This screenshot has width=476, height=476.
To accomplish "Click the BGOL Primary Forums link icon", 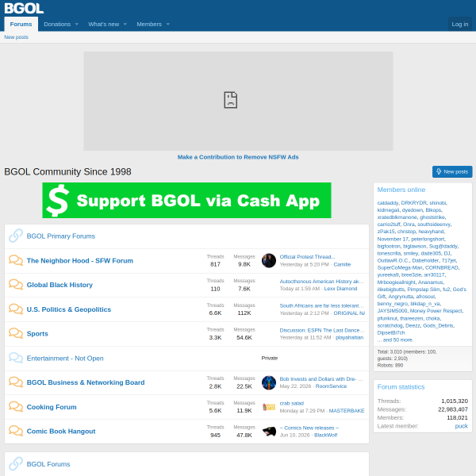I will click(x=16, y=236).
